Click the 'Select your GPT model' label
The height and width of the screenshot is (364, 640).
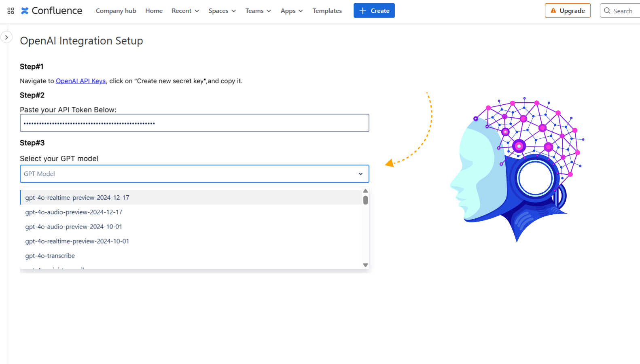click(x=59, y=159)
